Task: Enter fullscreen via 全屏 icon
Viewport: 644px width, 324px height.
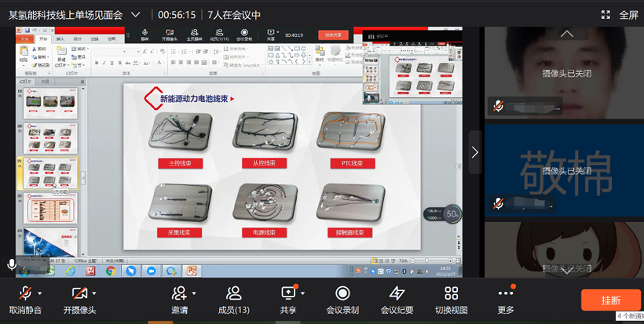Action: click(x=606, y=15)
